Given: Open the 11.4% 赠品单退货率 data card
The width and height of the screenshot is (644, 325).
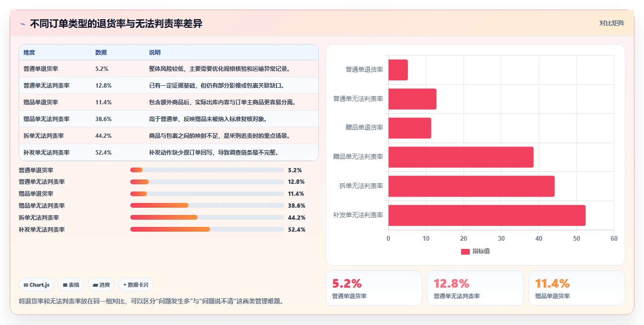Looking at the screenshot, I should [x=577, y=288].
